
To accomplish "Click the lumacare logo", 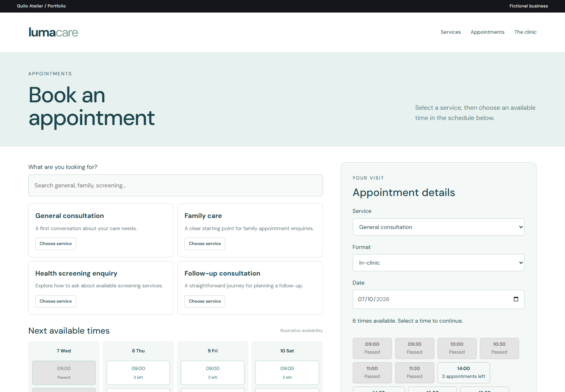I will tap(53, 32).
